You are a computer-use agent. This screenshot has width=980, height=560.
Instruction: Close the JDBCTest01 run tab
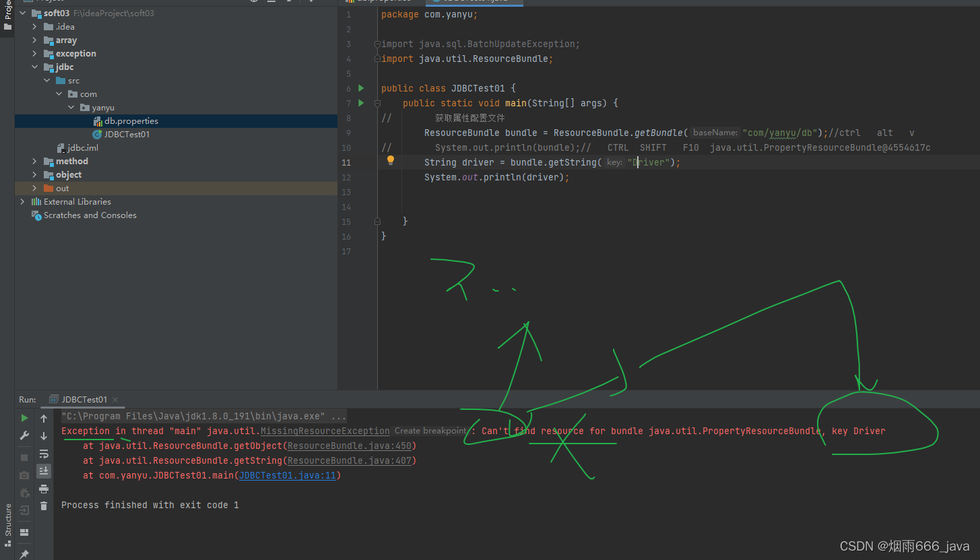(115, 400)
